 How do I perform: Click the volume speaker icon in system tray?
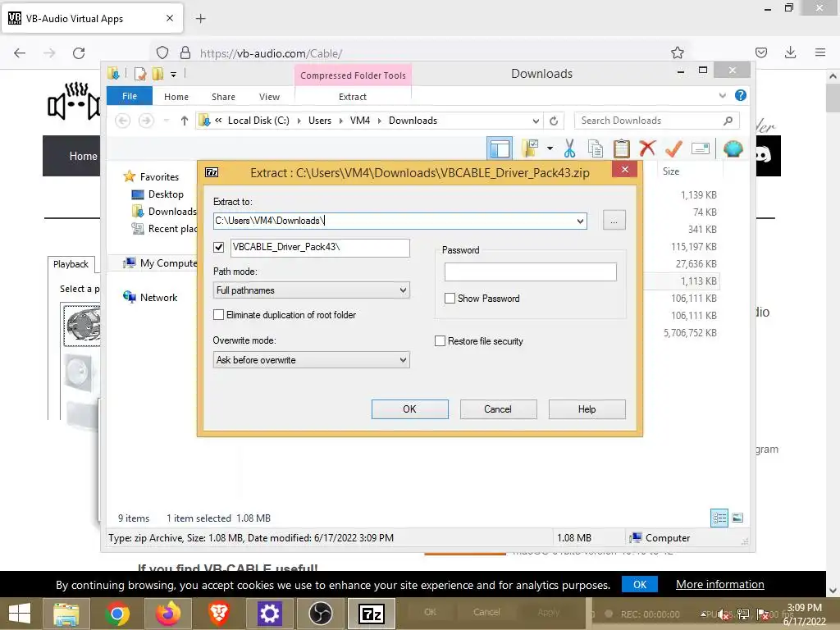coord(724,614)
